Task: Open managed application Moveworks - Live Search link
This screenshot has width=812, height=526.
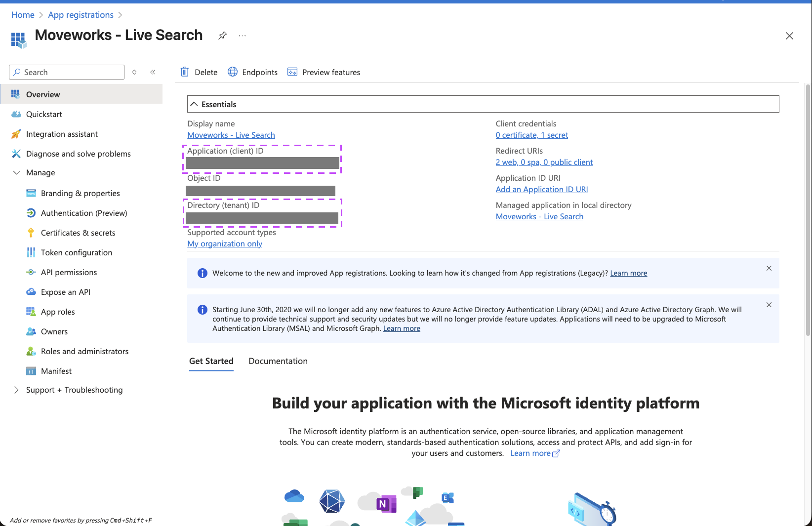Action: point(539,216)
